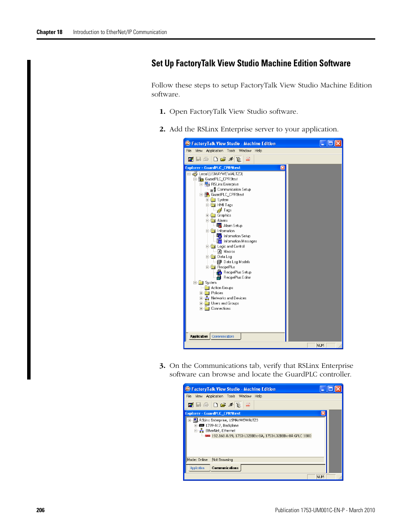Click running-man Test Application icon upper toolbar
This screenshot has height=532, width=411.
(231, 159)
